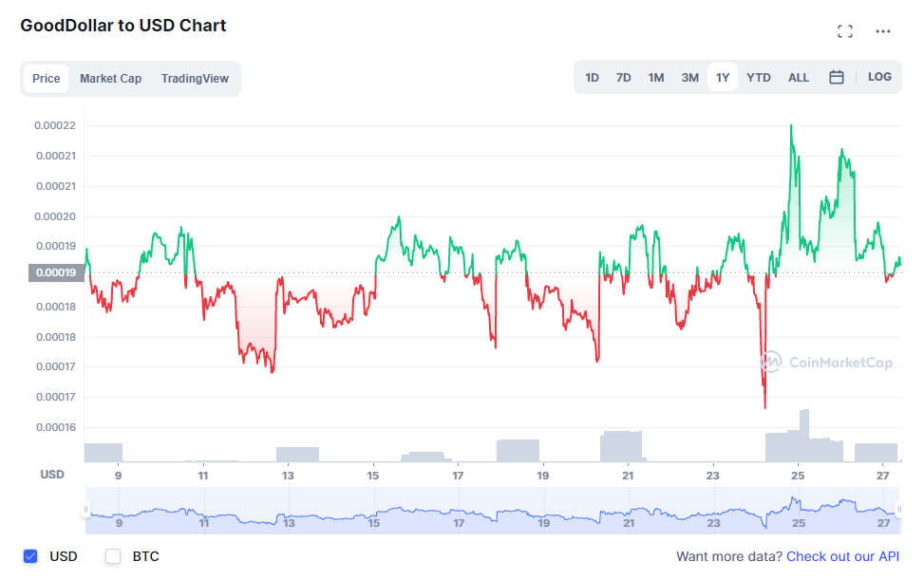Open the calendar date range picker
Viewport: 924px width, 580px height.
837,77
